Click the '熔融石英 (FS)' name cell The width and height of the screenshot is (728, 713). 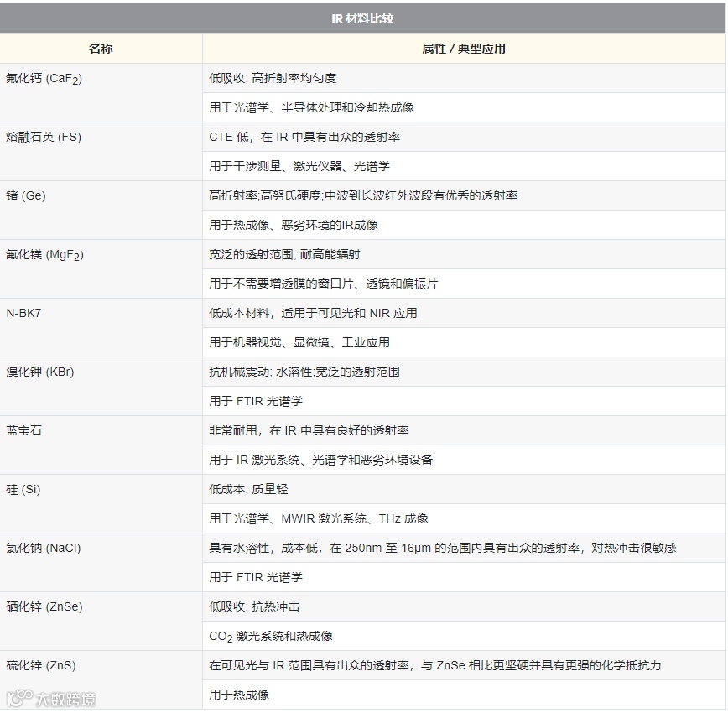pyautogui.click(x=101, y=152)
